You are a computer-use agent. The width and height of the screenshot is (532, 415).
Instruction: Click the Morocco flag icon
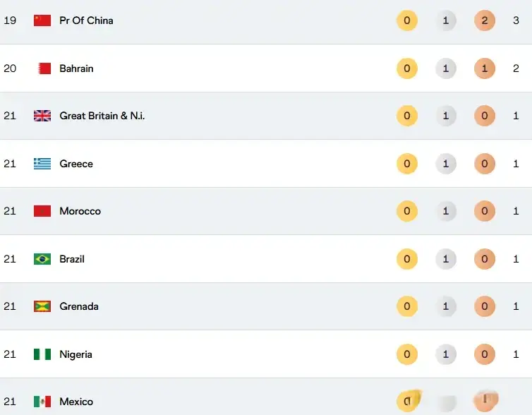click(x=42, y=211)
